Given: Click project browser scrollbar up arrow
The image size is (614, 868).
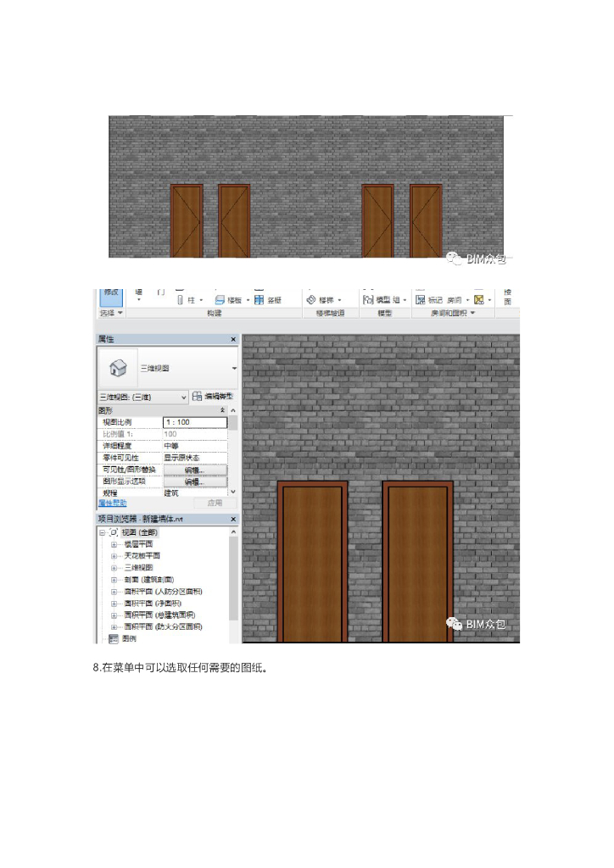Looking at the screenshot, I should 233,532.
